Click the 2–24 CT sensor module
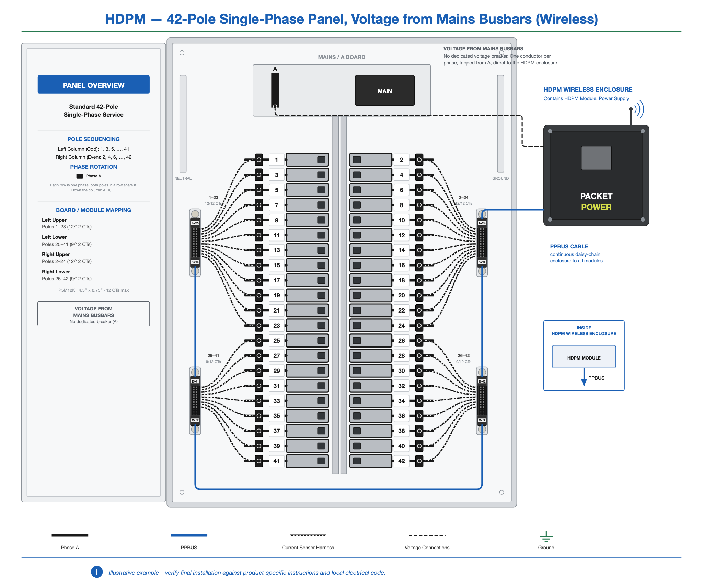Viewport: 703px width, 588px height. click(x=482, y=243)
